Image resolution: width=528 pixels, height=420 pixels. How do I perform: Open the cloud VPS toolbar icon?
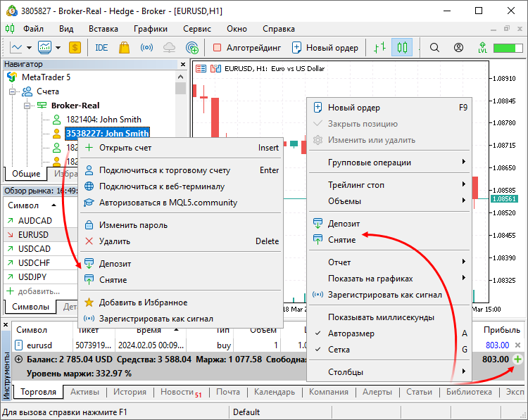coord(169,47)
